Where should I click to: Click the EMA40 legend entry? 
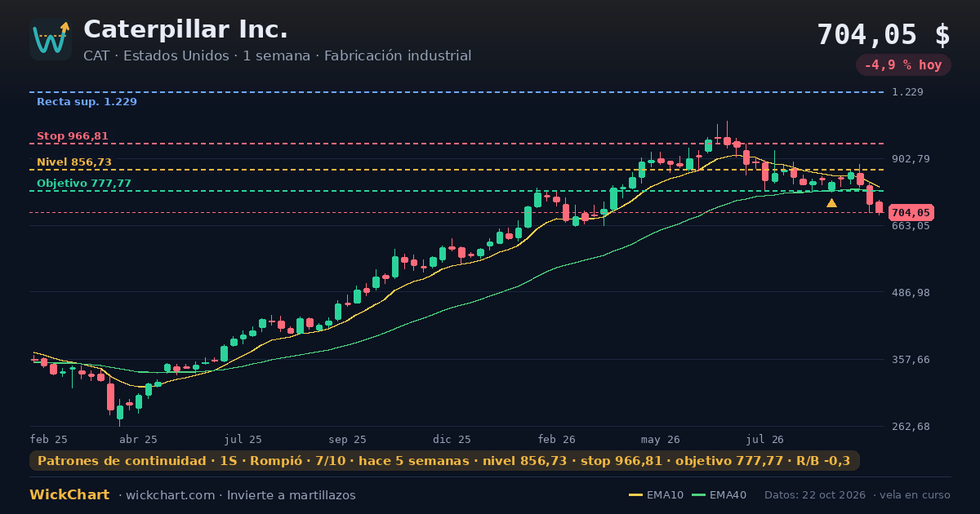point(719,495)
